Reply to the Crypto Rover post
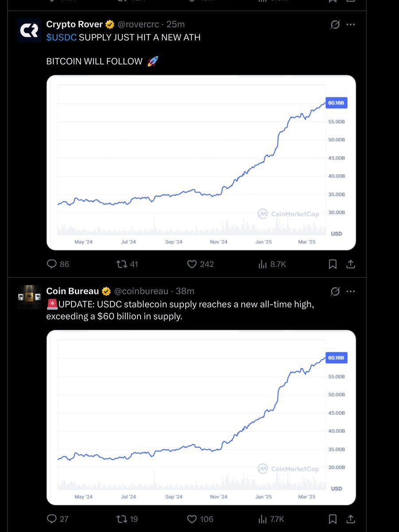The height and width of the screenshot is (532, 399). 58,264
